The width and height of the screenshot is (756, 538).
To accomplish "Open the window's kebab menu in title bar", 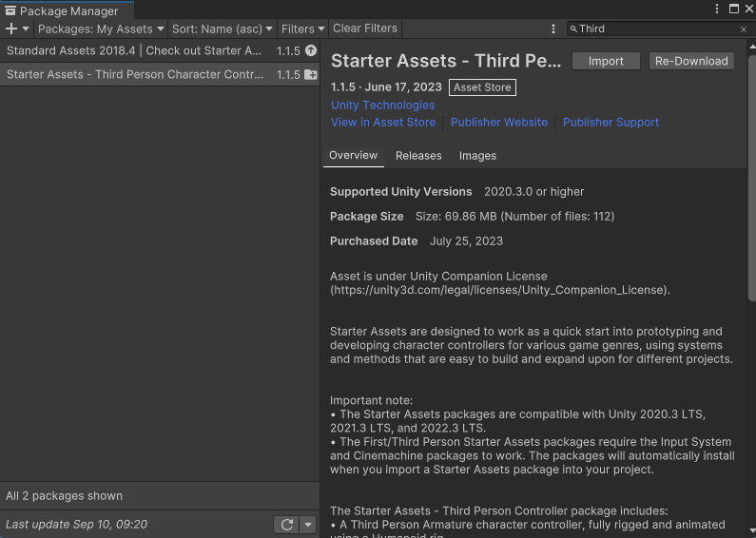I will 717,9.
